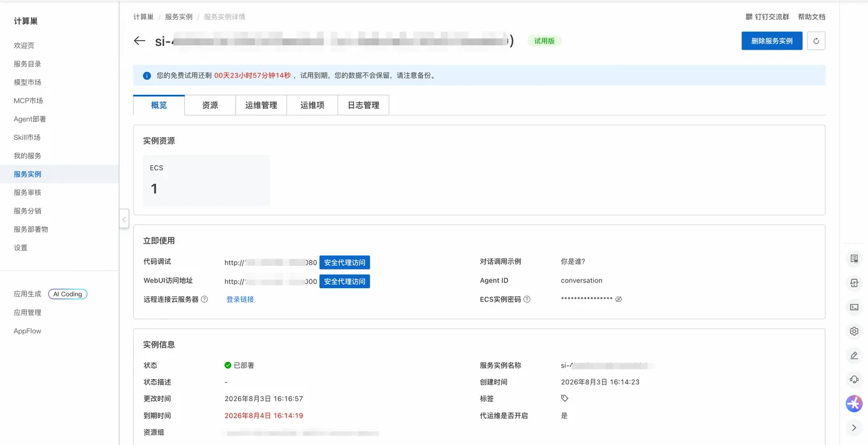The height and width of the screenshot is (445, 868).
Task: Click 安全代理访问 for WebUI访问地址
Action: (x=345, y=281)
